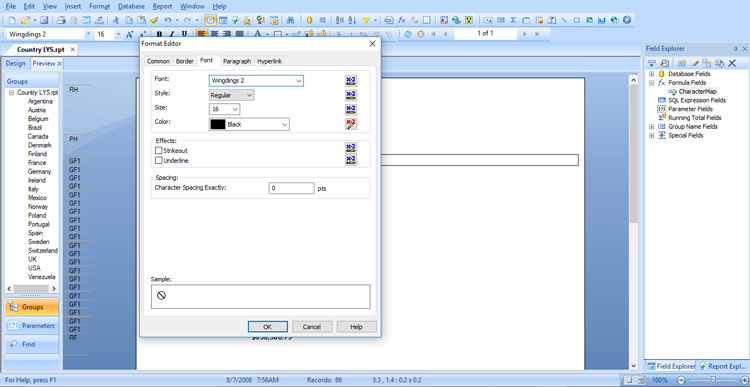The width and height of the screenshot is (750, 387).
Task: Click the Insert Box rectangle icon
Action: (577, 20)
